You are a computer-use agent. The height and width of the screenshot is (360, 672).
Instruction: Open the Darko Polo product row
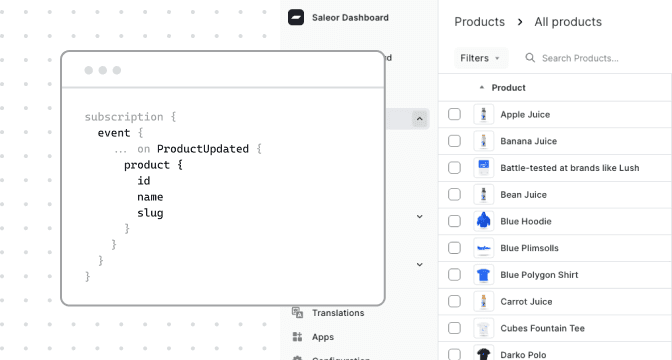555,351
